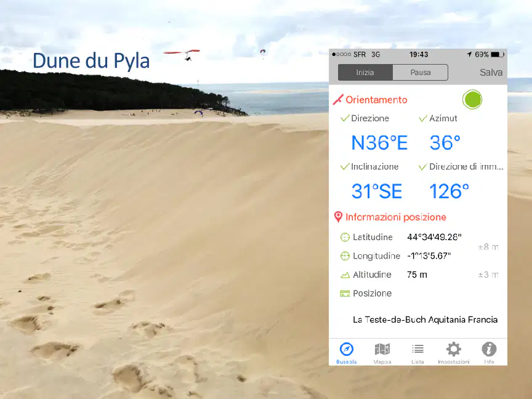532x399 pixels.
Task: Click the 19:43 clock in status bar
Action: point(419,54)
